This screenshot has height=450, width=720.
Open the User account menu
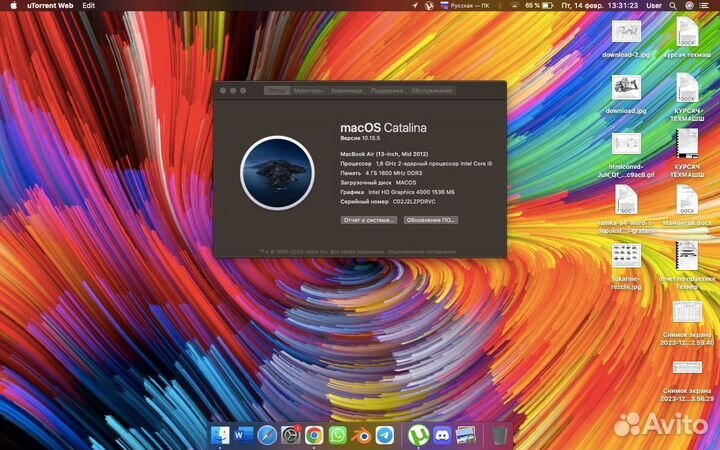[x=654, y=6]
